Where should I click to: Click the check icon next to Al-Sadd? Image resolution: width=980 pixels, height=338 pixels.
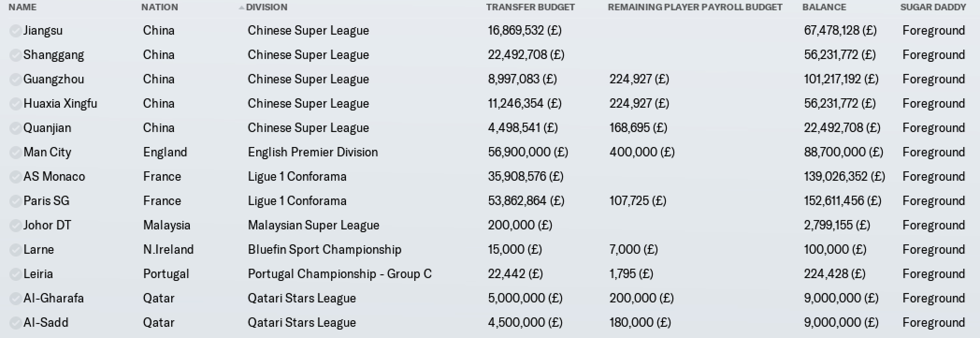15,323
